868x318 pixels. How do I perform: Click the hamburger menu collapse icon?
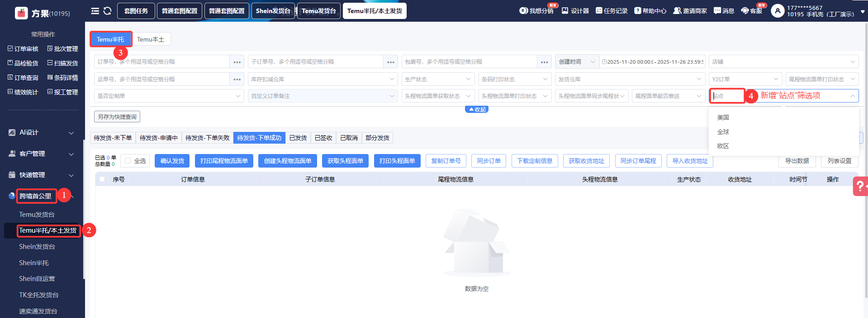tap(95, 11)
